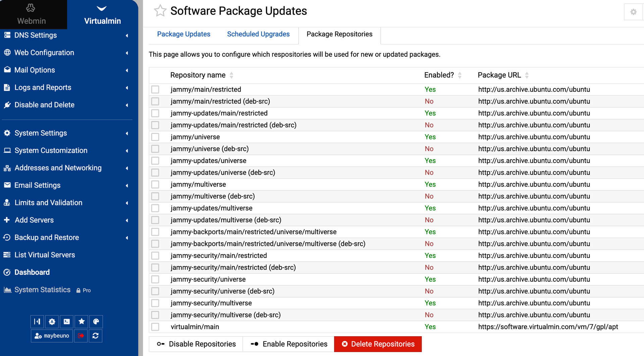Click the Delete Repositories button
Screen dimensions: 644x356
378,344
